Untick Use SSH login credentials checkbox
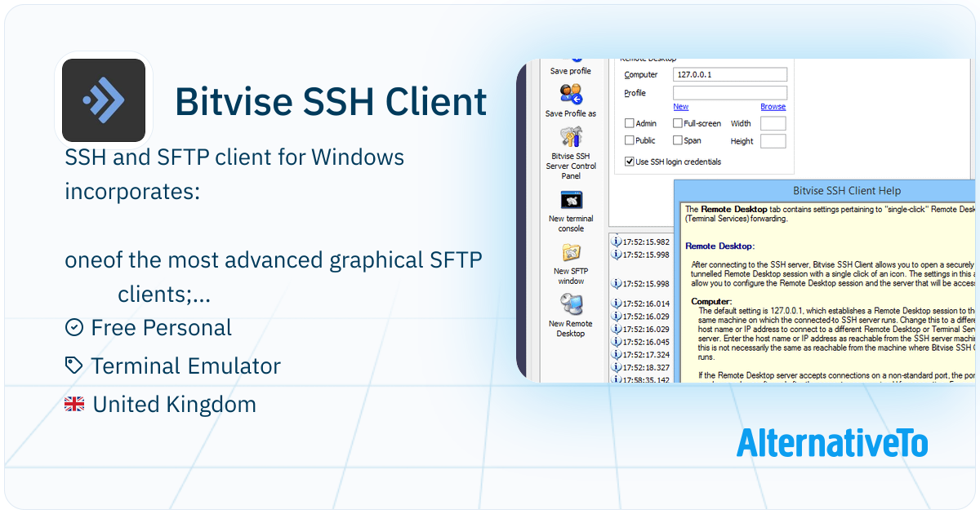The height and width of the screenshot is (514, 980). 629,162
